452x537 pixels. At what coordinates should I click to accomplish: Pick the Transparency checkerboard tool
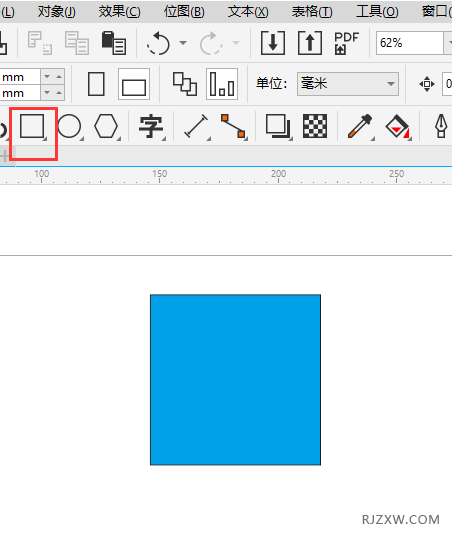(315, 126)
